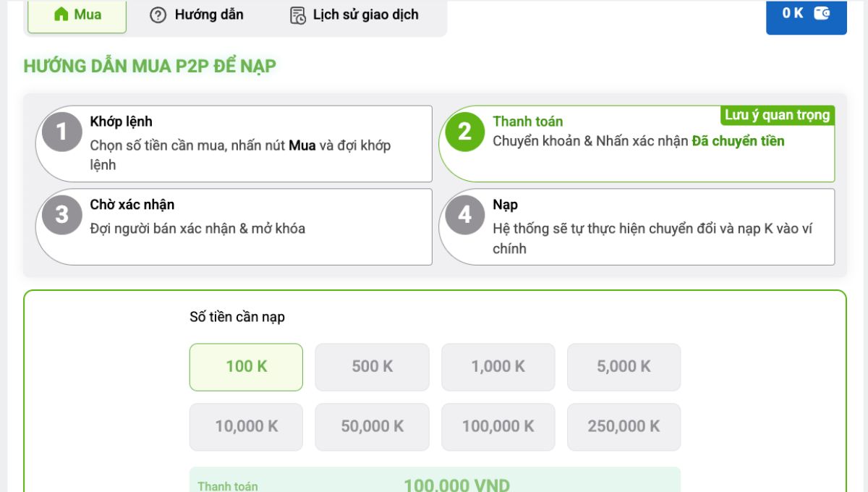
Task: Select the 100,000 K amount option
Action: pyautogui.click(x=498, y=427)
